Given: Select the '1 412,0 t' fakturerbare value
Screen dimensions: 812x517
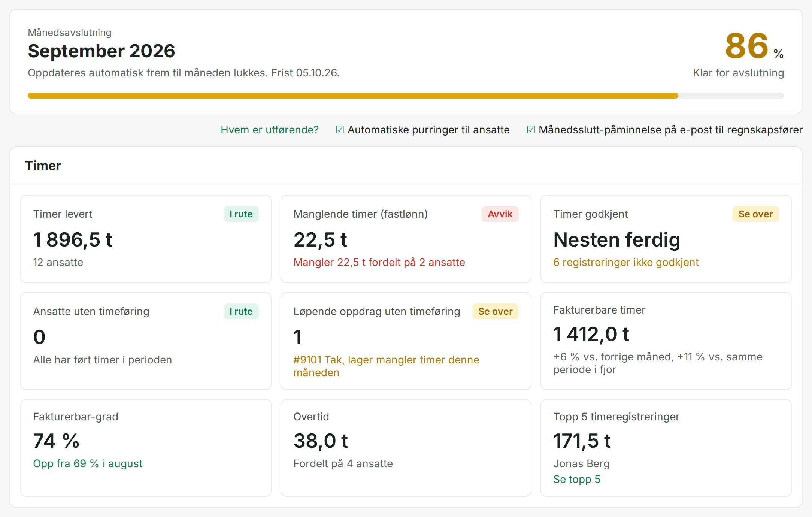Looking at the screenshot, I should (x=591, y=334).
